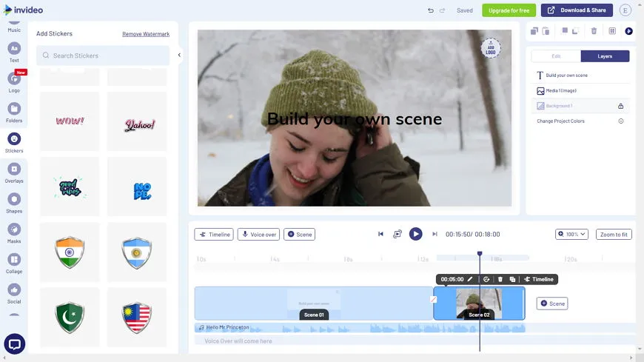This screenshot has height=362, width=644.
Task: Open the Stickers panel in the sidebar
Action: [14, 141]
